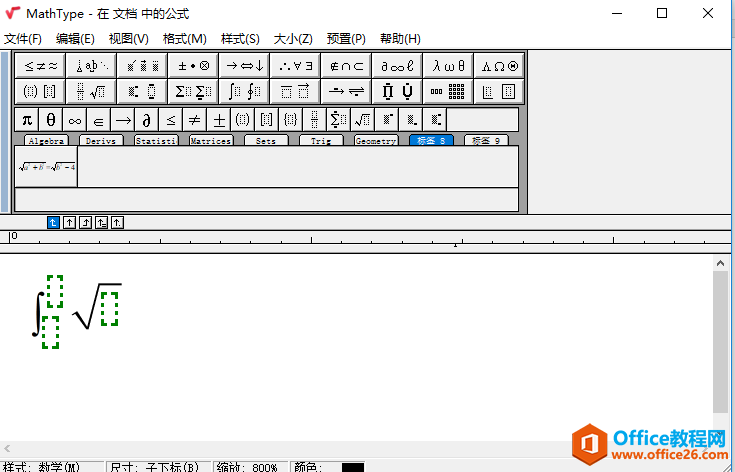The width and height of the screenshot is (735, 472).
Task: Insert sub-superscript template from small bar
Action: pyautogui.click(x=434, y=120)
